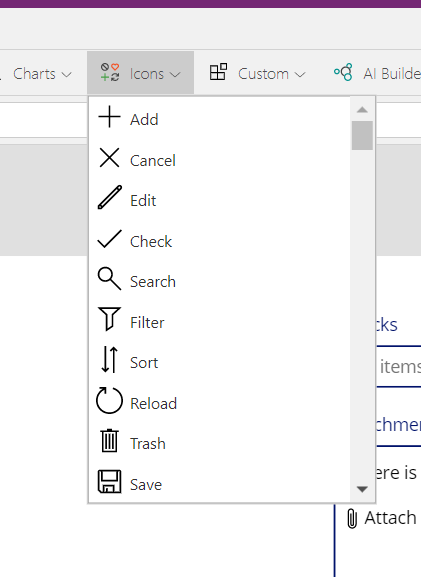
Task: Click the icons list scrollbar thumb
Action: [362, 135]
